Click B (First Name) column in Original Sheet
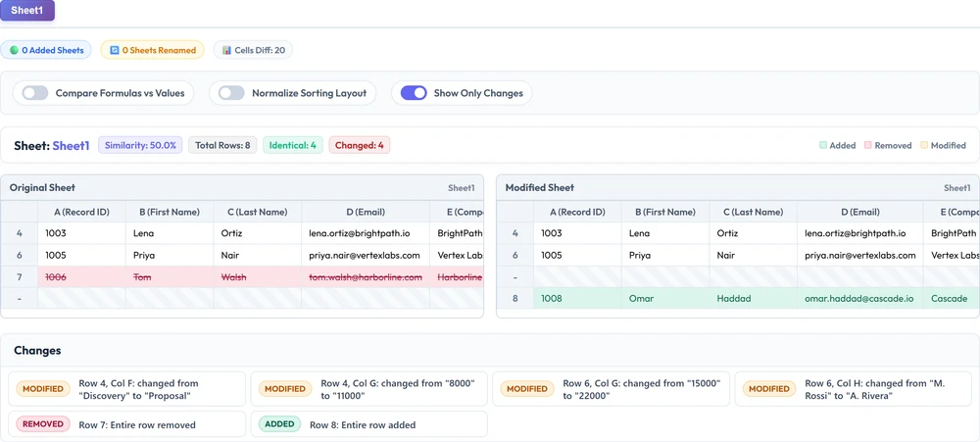Screen dimensions: 980x442 170,212
